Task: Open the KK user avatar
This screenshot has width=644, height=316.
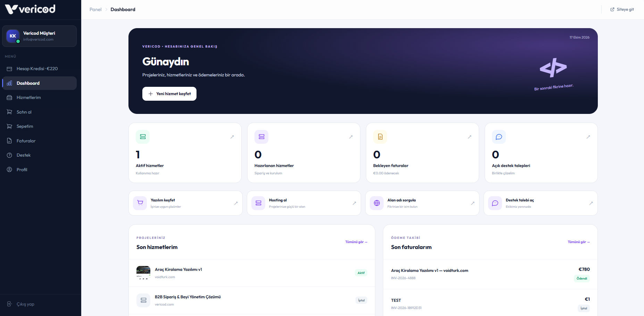Action: point(13,36)
